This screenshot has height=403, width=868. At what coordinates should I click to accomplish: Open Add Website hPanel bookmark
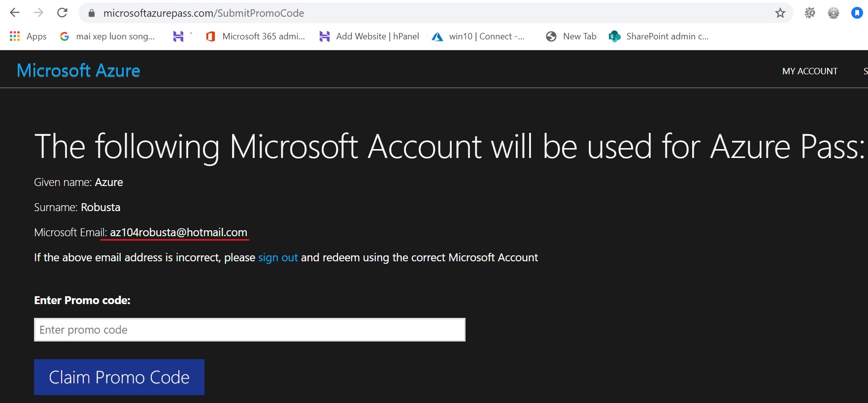369,36
